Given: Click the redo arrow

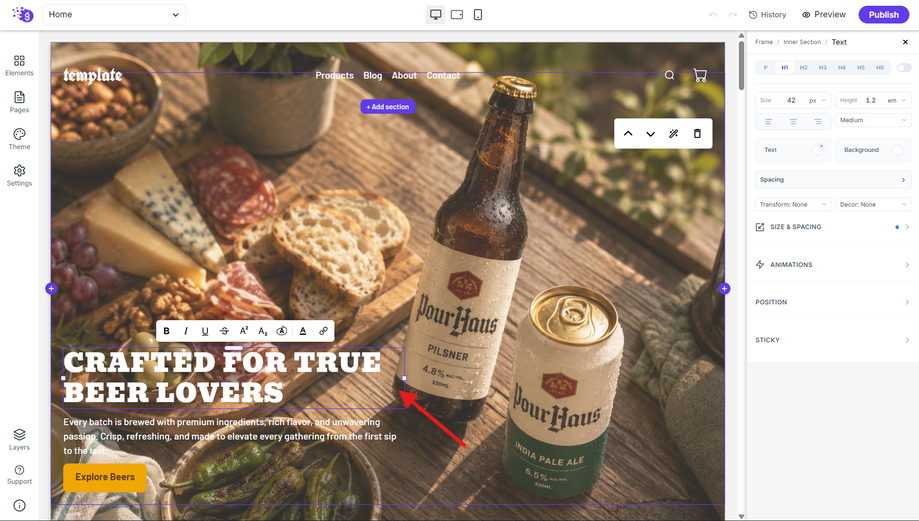Looking at the screenshot, I should tap(732, 15).
